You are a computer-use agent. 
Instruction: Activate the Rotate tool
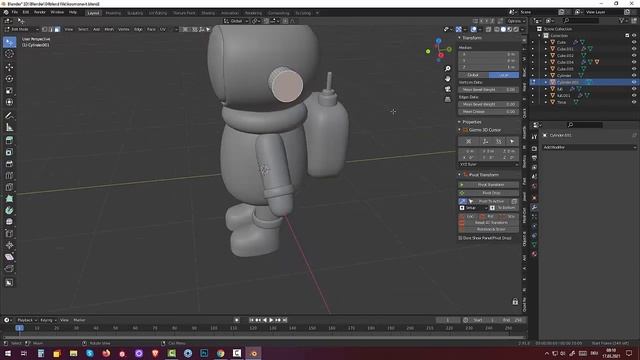point(9,79)
